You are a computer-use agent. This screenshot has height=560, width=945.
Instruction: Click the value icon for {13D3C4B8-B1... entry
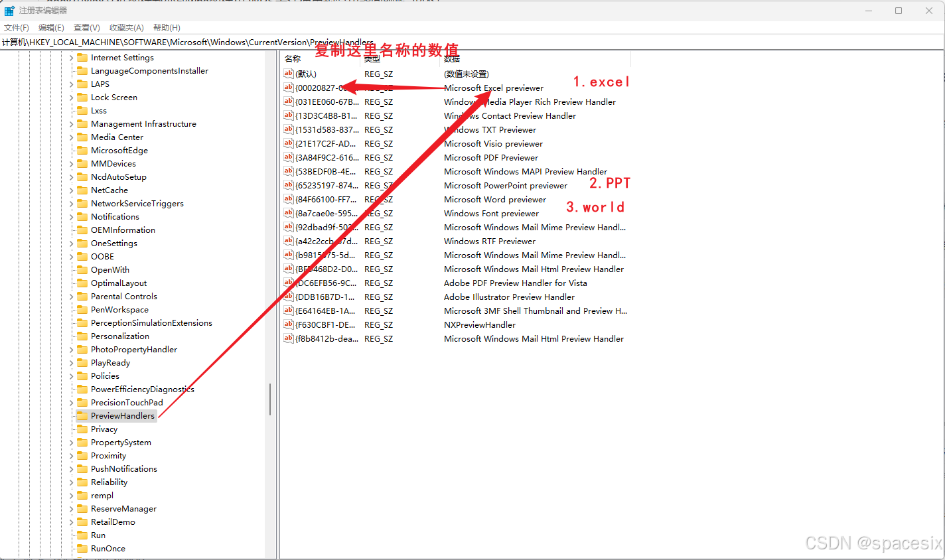click(288, 115)
